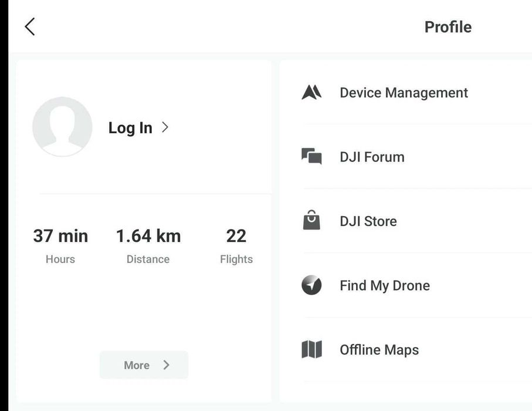Tap the 37 min Hours statistic
Viewport: 532px width, 411px height.
[60, 245]
